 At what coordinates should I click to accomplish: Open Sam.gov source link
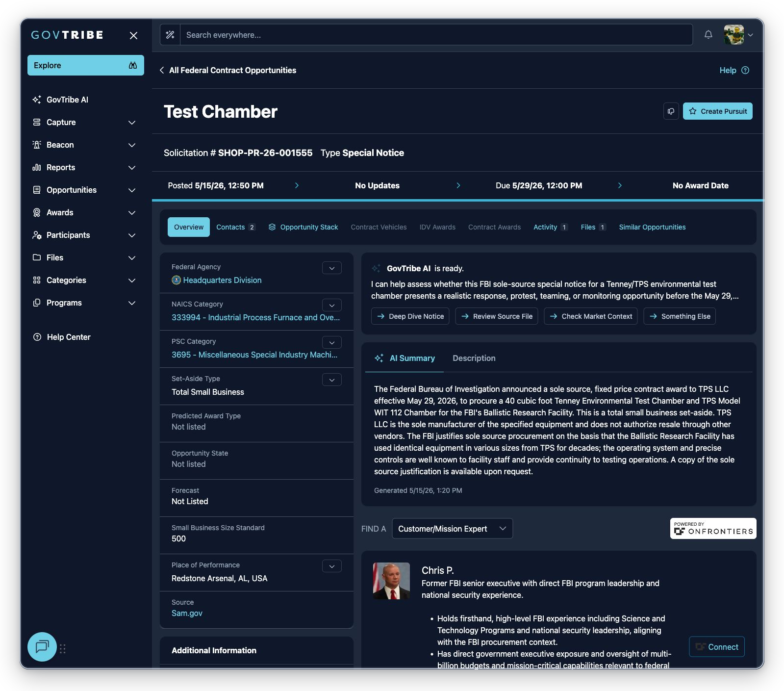pos(187,613)
